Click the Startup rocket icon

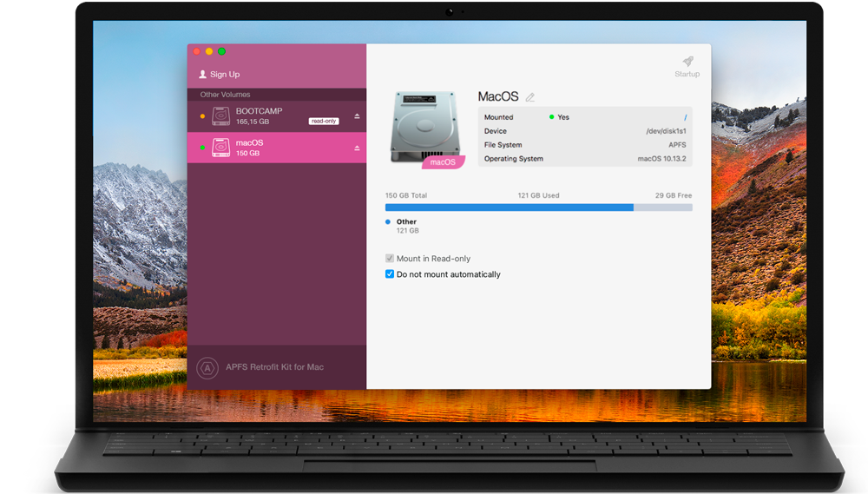(x=687, y=62)
